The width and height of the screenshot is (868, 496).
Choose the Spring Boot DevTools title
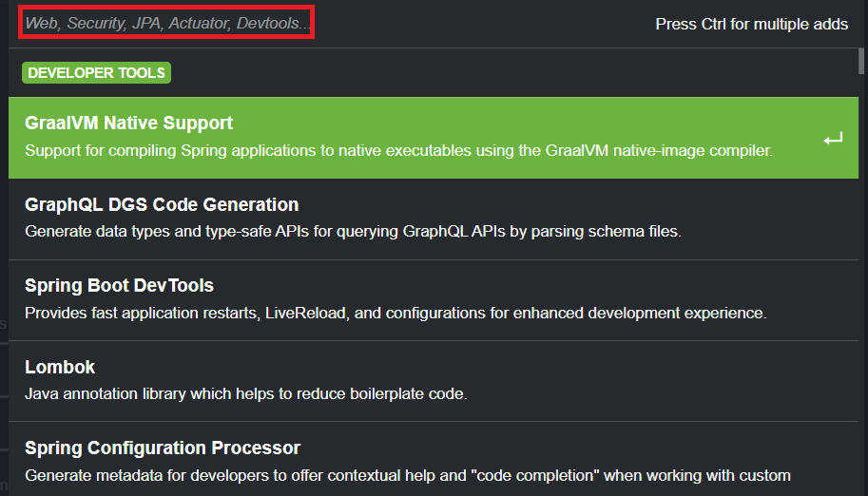(119, 286)
